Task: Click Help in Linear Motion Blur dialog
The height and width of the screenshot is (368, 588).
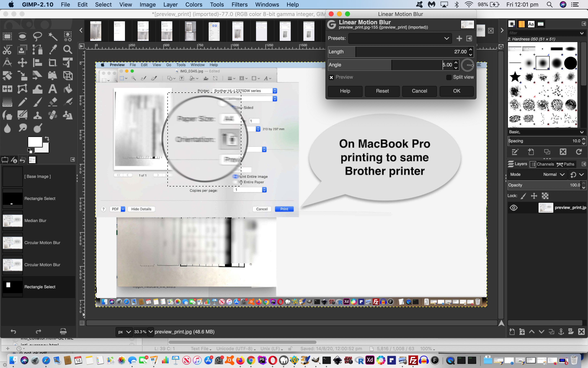Action: pos(345,91)
